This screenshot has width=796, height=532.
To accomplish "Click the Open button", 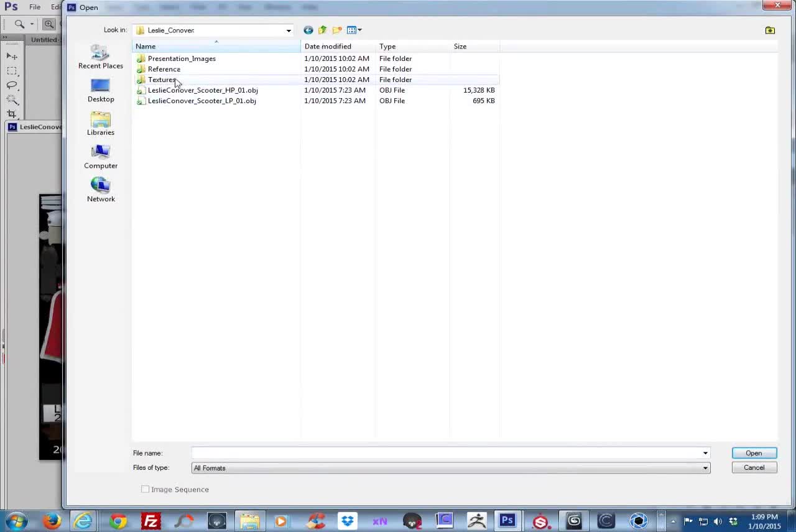I will (754, 453).
